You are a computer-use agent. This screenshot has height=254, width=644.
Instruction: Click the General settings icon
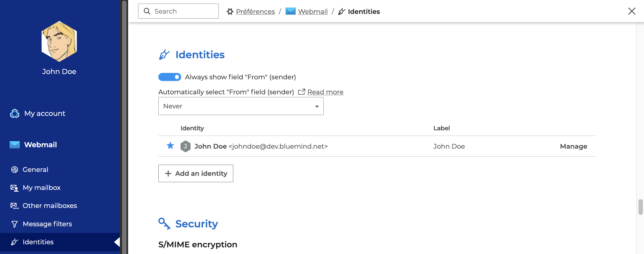pos(14,170)
